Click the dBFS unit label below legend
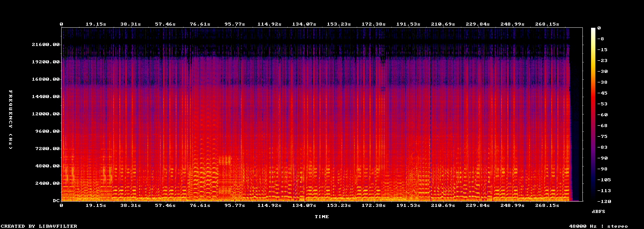 [x=598, y=211]
